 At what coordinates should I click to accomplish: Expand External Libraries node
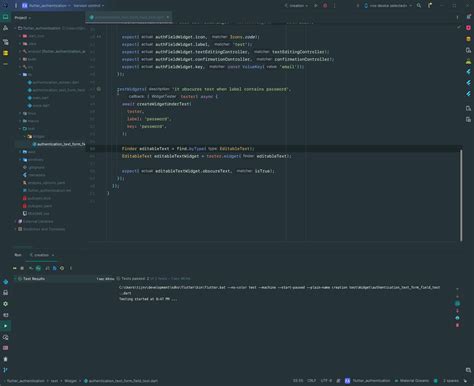tap(16, 221)
